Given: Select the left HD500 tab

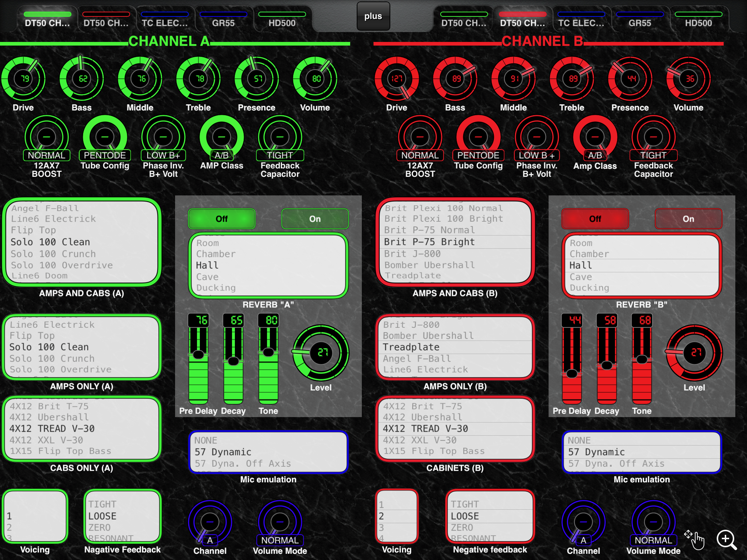Looking at the screenshot, I should coord(282,20).
